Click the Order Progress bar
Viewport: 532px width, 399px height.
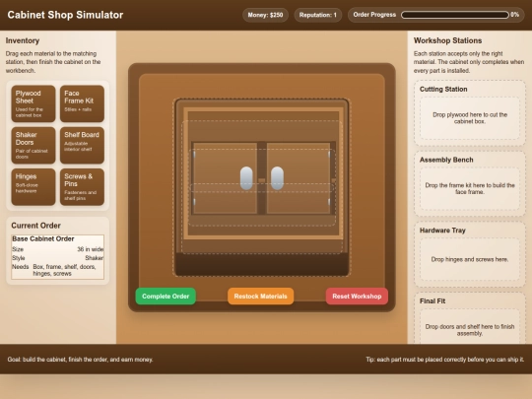pyautogui.click(x=454, y=15)
